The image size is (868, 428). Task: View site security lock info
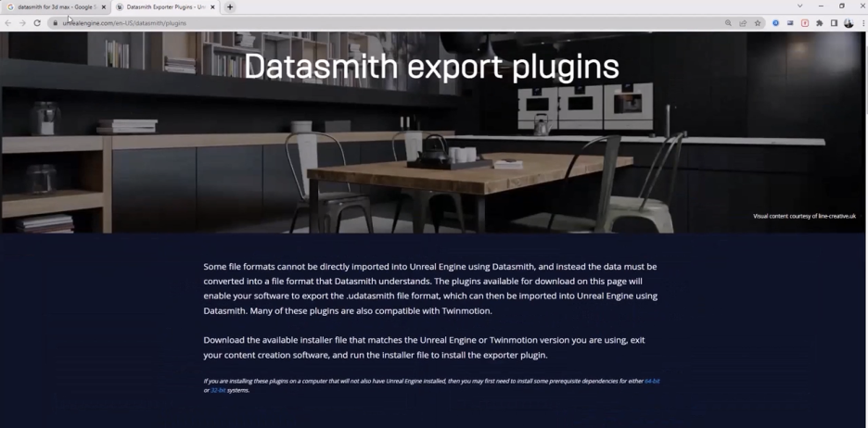(x=56, y=23)
